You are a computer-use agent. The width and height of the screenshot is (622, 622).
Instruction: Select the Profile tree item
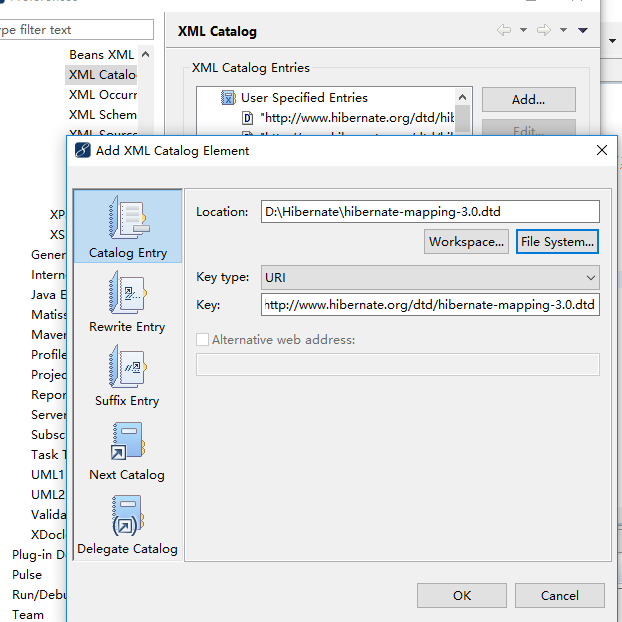coord(48,354)
